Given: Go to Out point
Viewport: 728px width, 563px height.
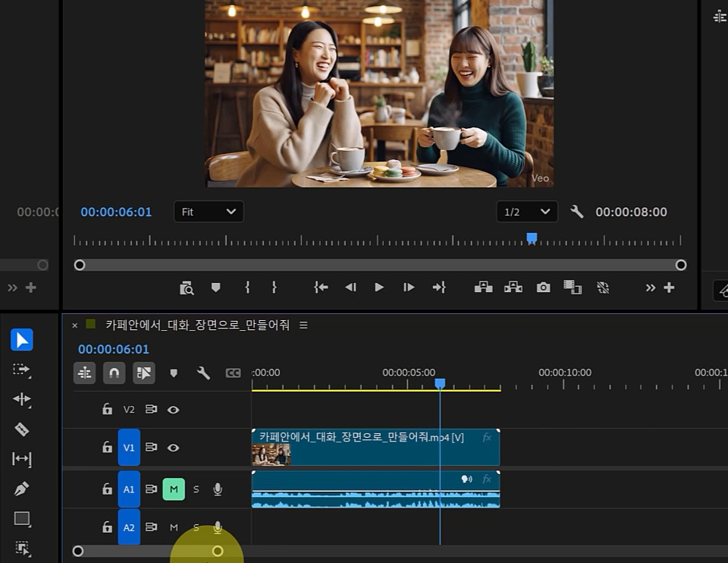Looking at the screenshot, I should tap(439, 288).
